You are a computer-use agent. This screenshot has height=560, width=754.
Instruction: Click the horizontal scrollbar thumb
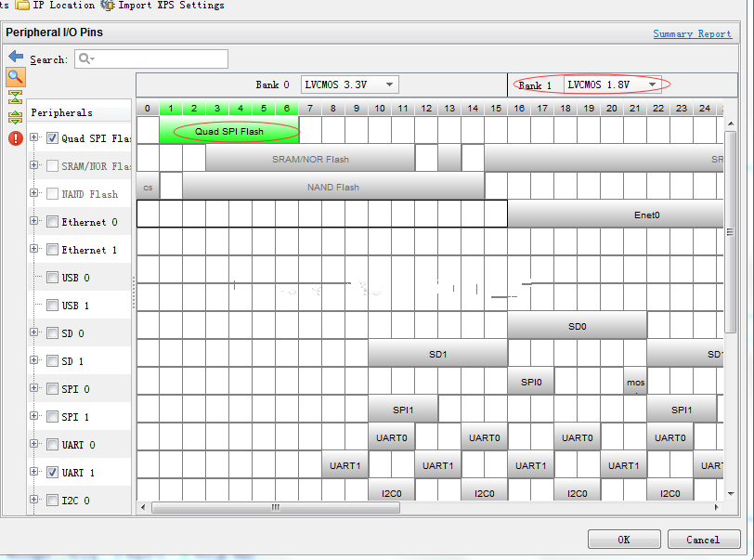275,508
